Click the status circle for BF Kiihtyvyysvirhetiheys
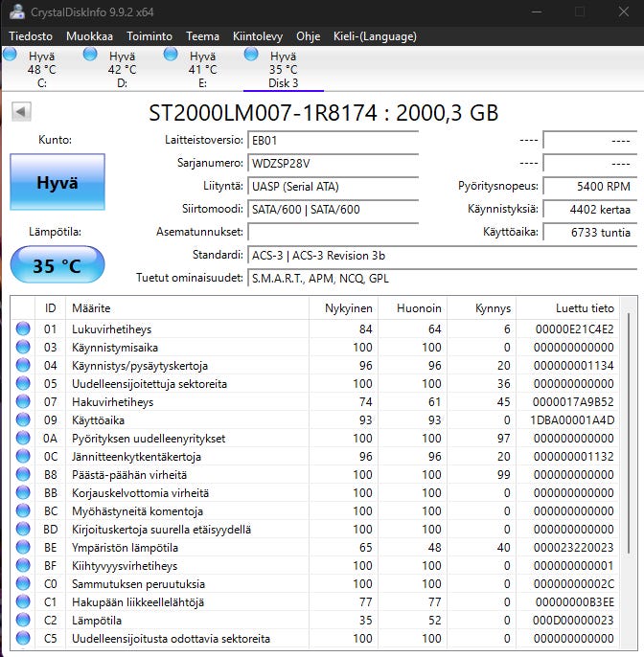The image size is (644, 657). point(23,565)
